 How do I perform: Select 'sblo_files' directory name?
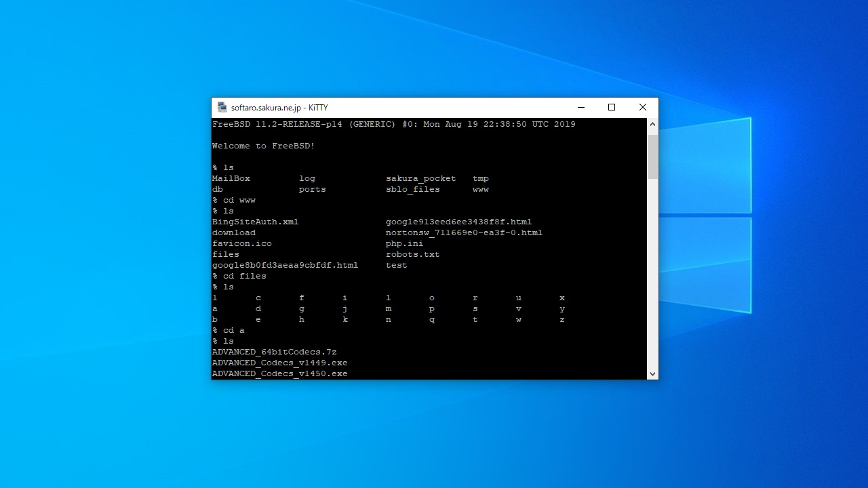click(413, 189)
